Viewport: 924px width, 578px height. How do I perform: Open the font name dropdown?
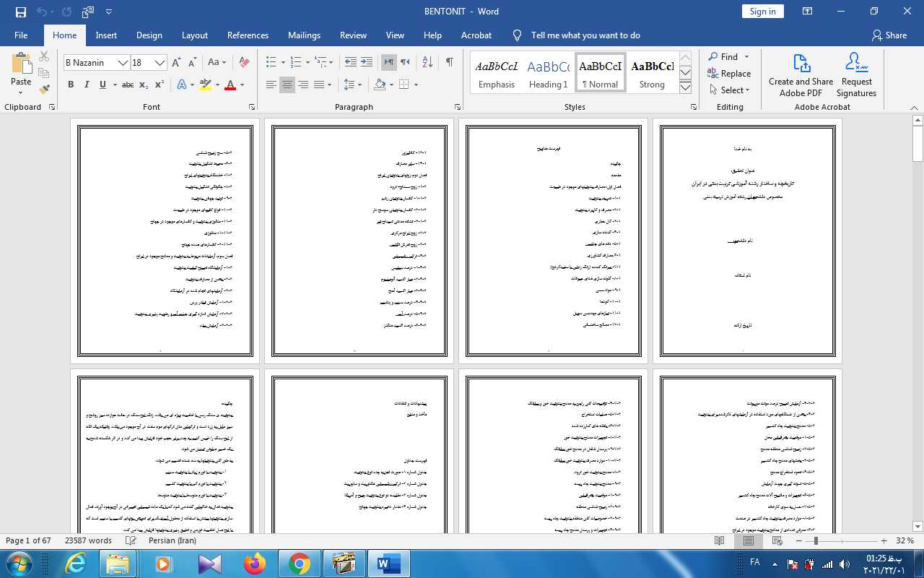pos(123,63)
